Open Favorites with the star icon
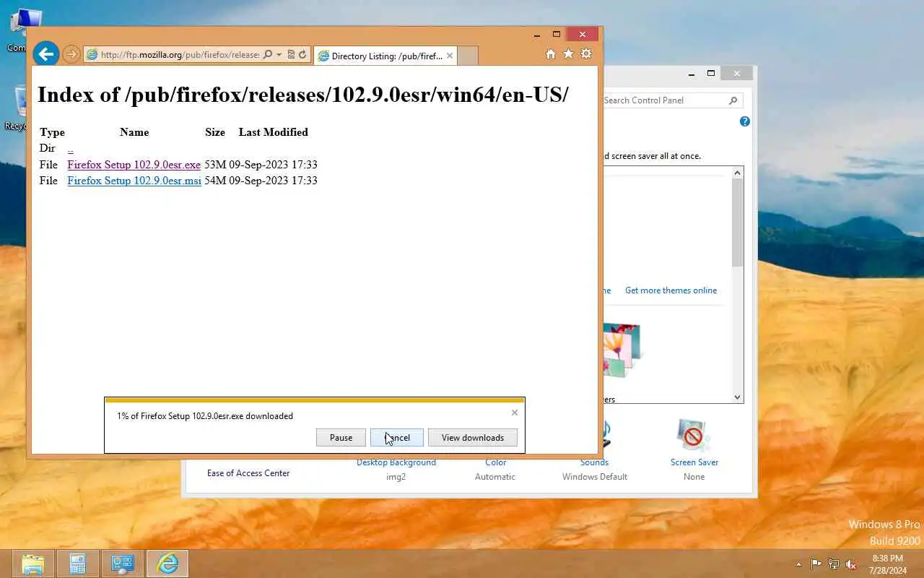Image resolution: width=924 pixels, height=578 pixels. pos(568,54)
